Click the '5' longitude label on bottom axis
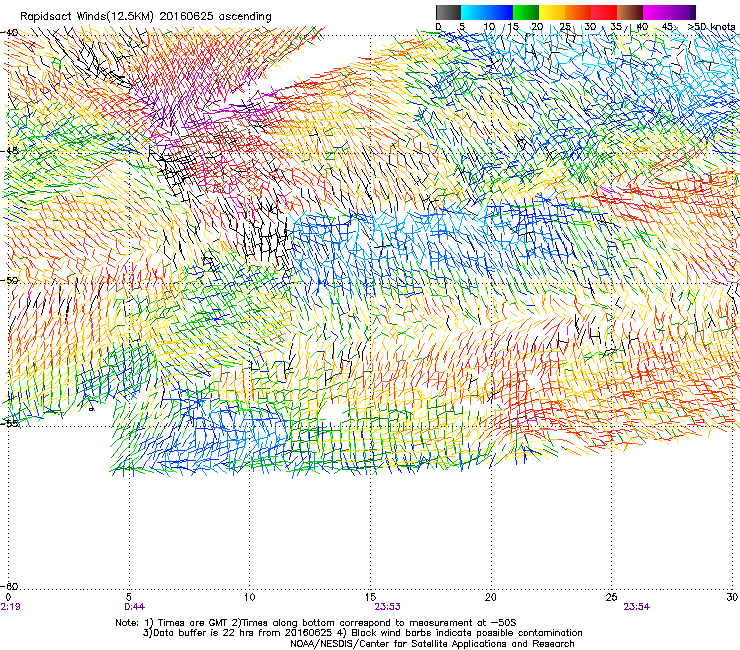The height and width of the screenshot is (650, 740). click(129, 597)
